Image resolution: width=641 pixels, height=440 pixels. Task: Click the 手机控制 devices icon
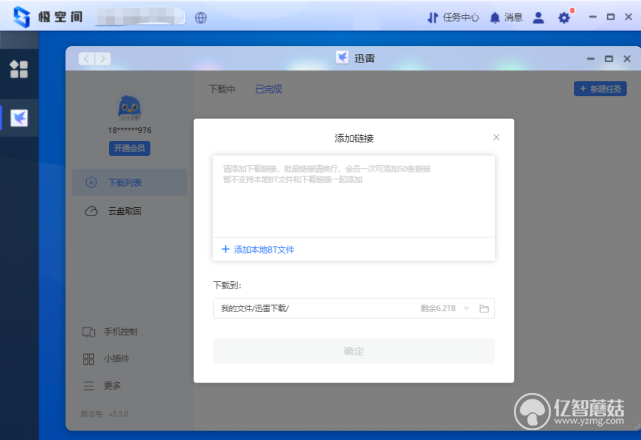89,332
